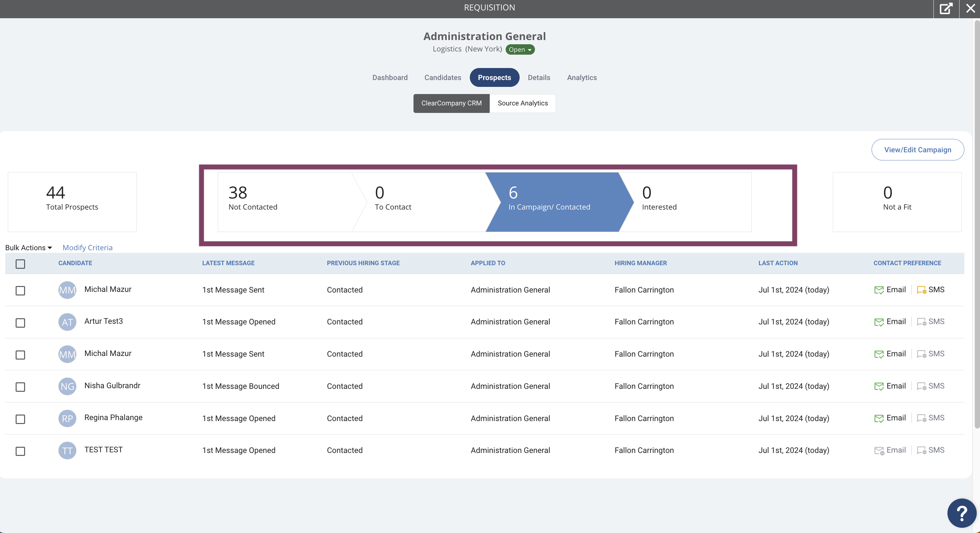Sort by CONTACT PREFERENCE column header
980x533 pixels.
point(907,263)
